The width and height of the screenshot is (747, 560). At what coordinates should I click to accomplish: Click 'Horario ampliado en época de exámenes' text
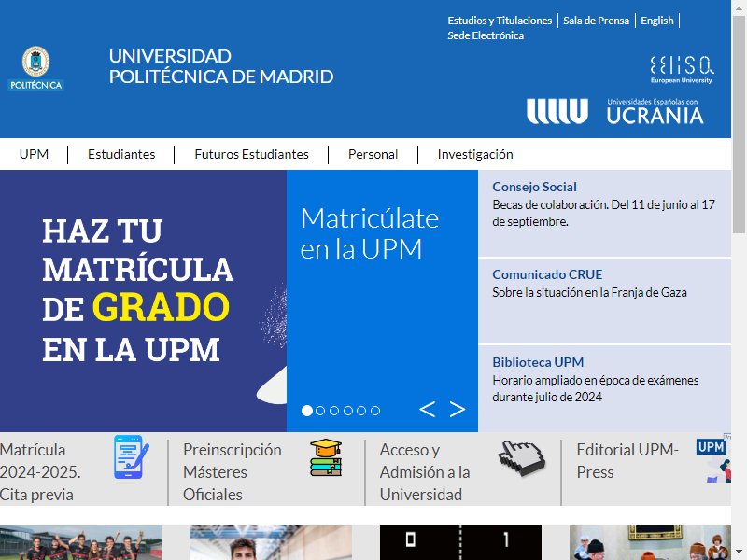pos(596,388)
